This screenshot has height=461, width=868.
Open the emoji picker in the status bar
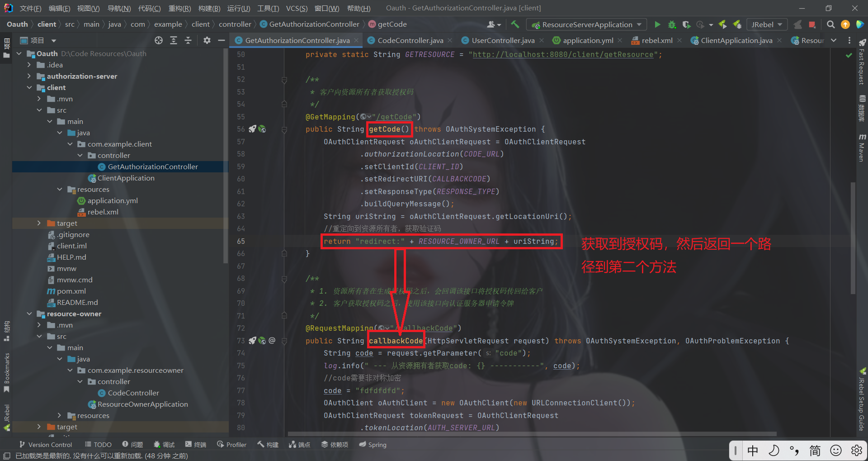836,451
